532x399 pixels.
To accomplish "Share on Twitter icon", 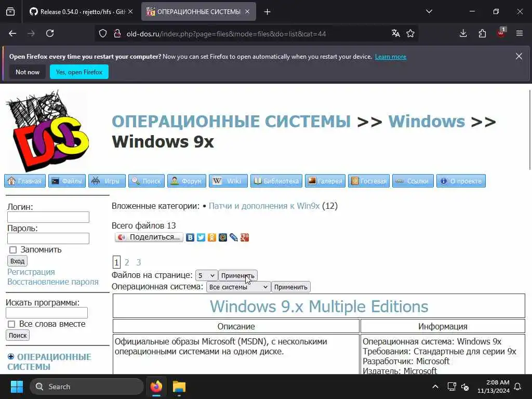I will click(x=201, y=237).
